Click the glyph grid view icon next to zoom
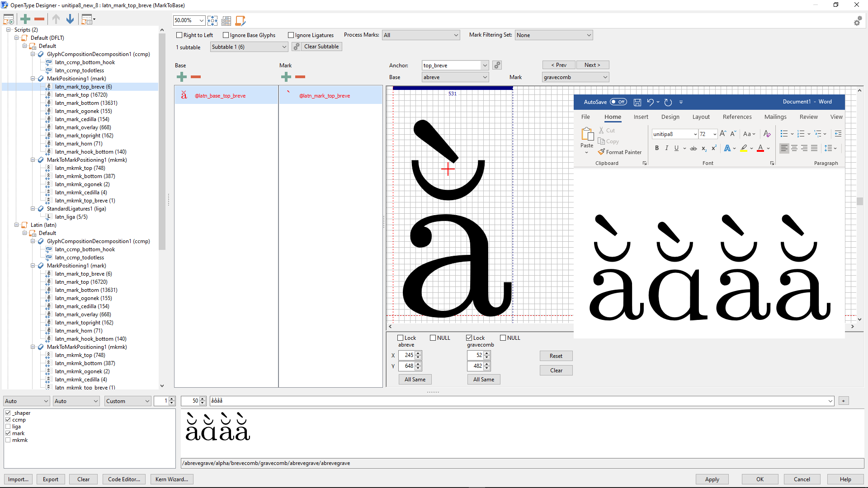Image resolution: width=868 pixels, height=488 pixels. [x=226, y=20]
